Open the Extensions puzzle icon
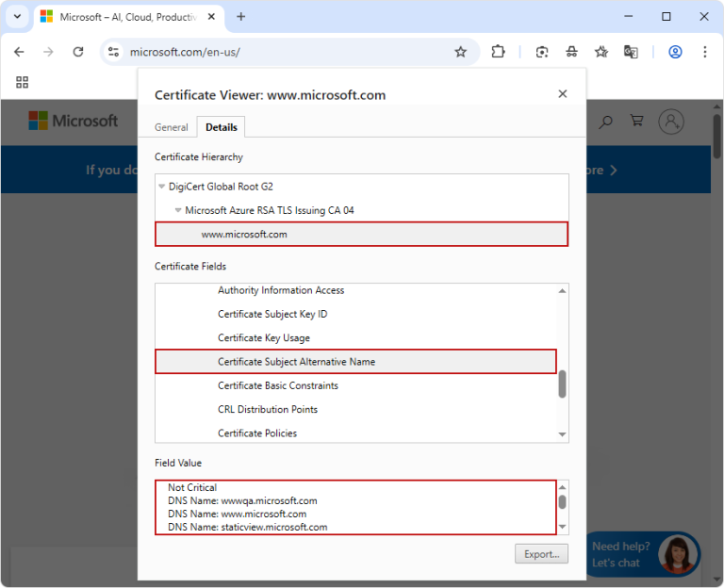The height and width of the screenshot is (588, 724). coord(499,52)
